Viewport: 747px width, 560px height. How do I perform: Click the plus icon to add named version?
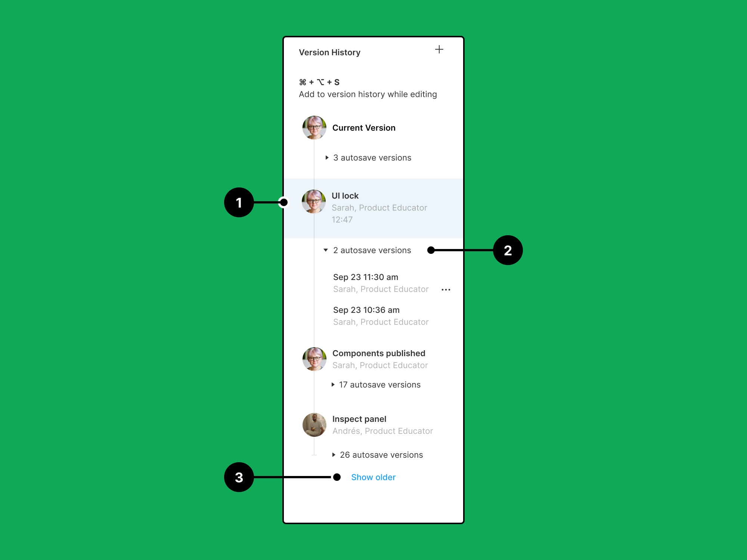pos(439,49)
